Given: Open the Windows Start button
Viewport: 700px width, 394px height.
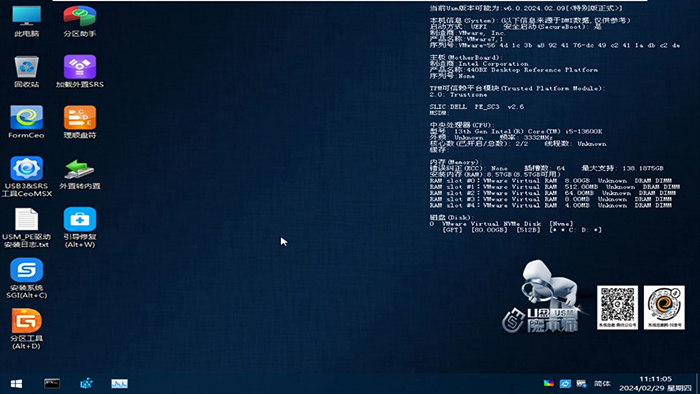Looking at the screenshot, I should pos(17,384).
